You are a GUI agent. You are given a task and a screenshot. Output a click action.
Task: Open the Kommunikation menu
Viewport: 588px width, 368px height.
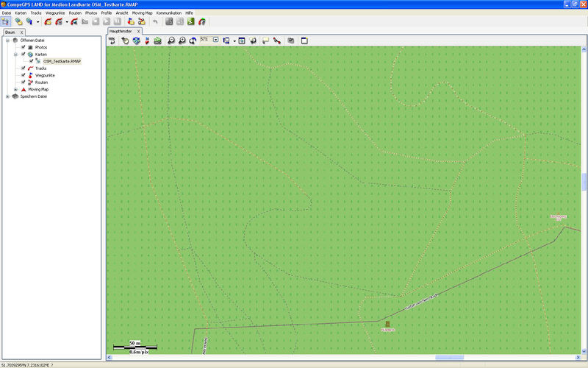[x=168, y=13]
